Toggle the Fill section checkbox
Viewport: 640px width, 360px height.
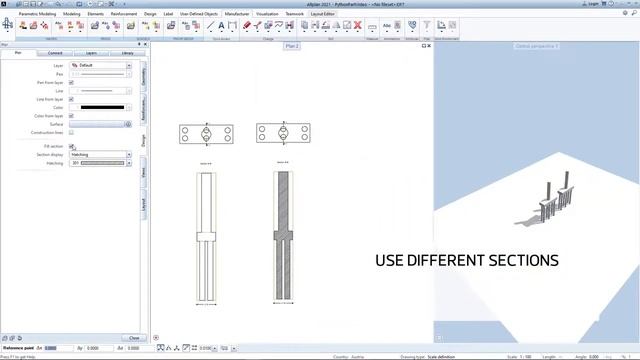[x=71, y=146]
